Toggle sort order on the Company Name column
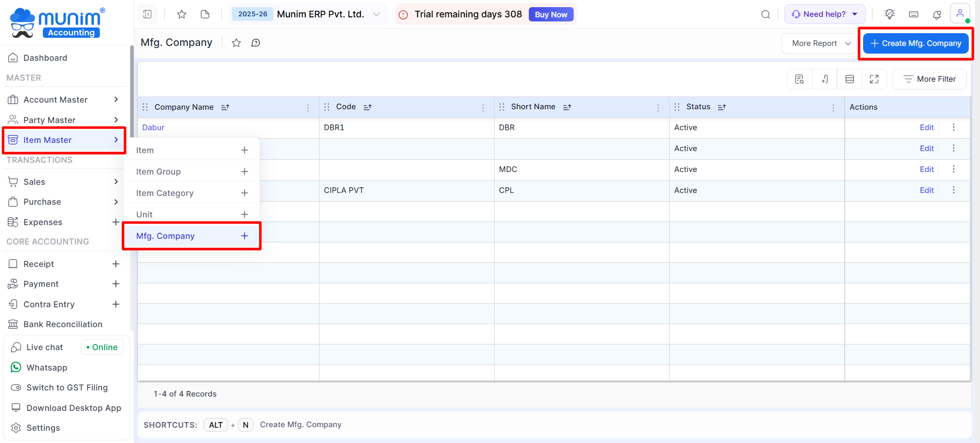This screenshot has width=980, height=443. [225, 107]
